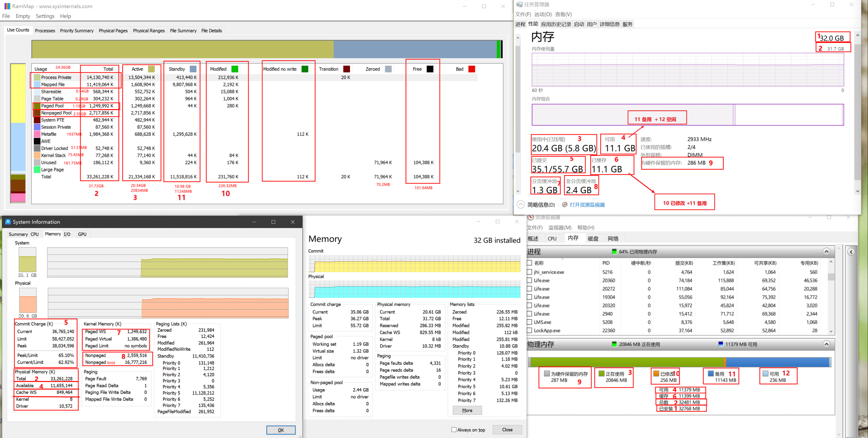Screen dimensions: 868x438
Task: Switch to Summary tab in System Information
Action: click(18, 234)
